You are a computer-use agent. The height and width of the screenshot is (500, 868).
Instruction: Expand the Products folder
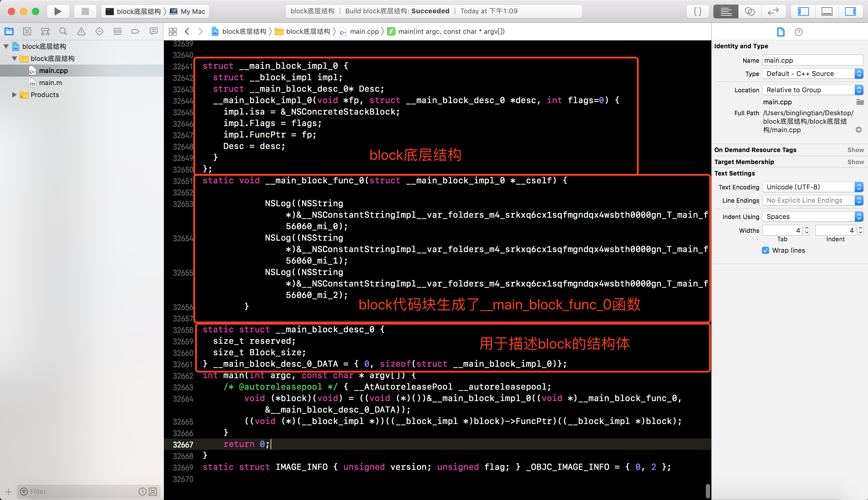[14, 94]
